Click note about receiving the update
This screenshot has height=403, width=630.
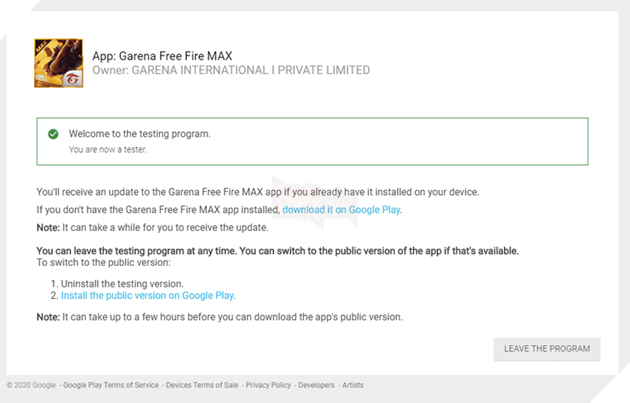click(x=152, y=227)
